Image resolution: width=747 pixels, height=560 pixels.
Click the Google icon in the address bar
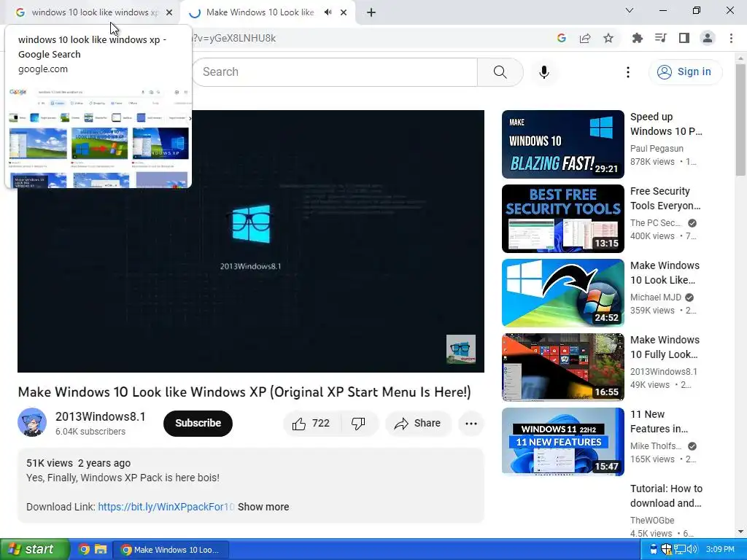tap(562, 38)
